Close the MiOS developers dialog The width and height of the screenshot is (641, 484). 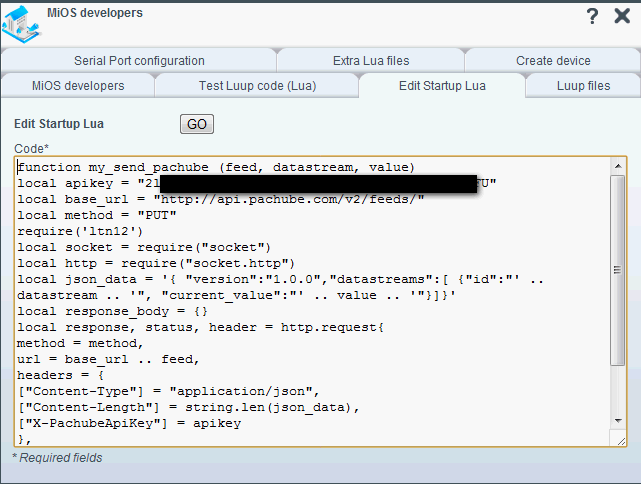coord(622,16)
